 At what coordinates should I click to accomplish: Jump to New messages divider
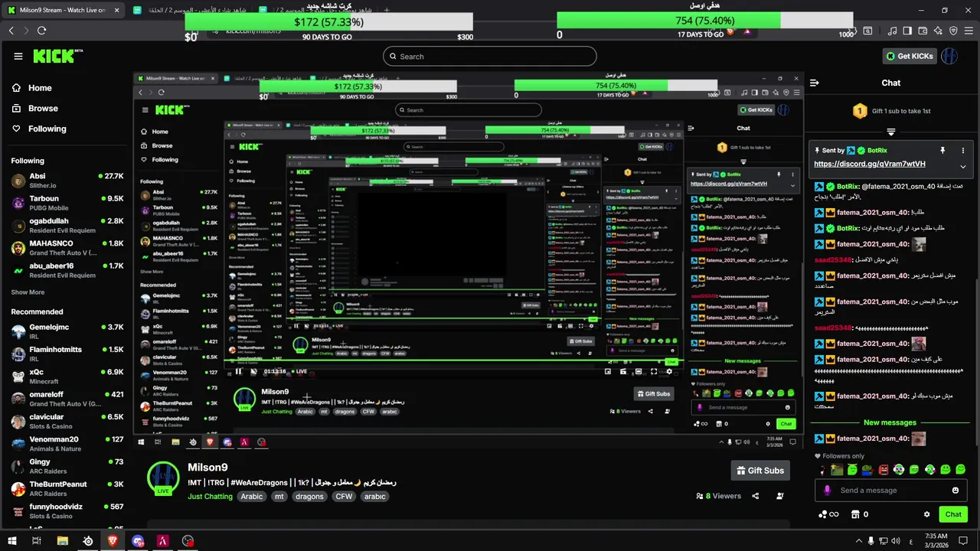[x=890, y=422]
